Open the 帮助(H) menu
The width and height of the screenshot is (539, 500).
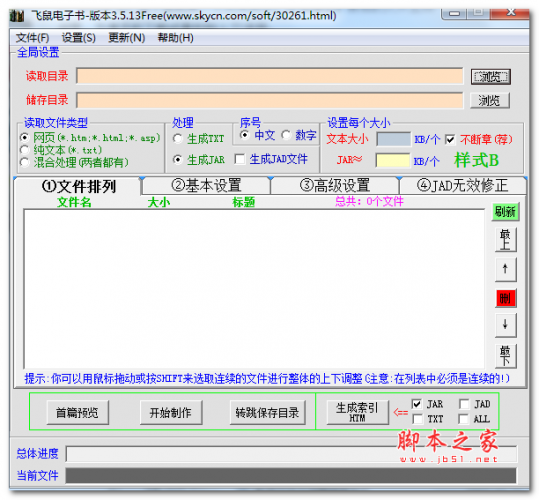pyautogui.click(x=175, y=37)
